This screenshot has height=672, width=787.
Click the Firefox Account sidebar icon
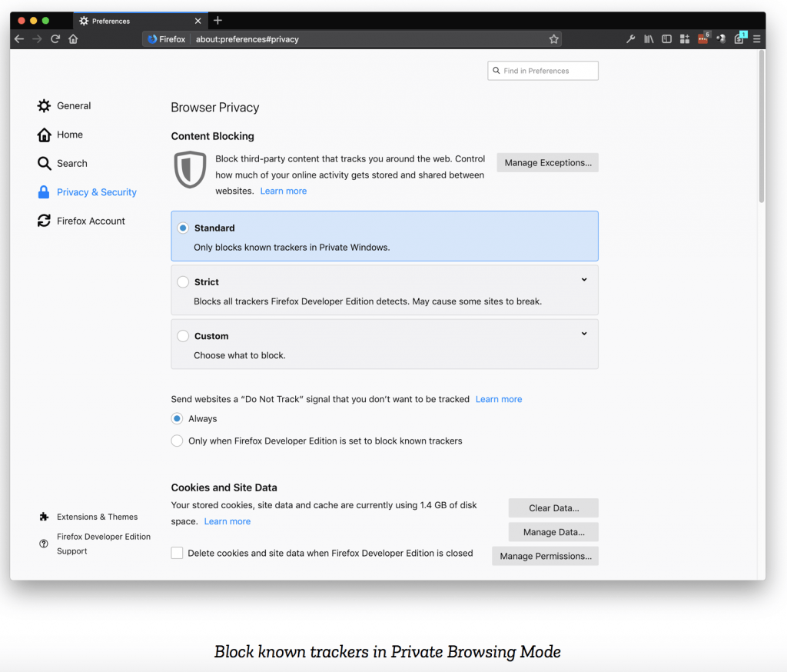pyautogui.click(x=44, y=221)
